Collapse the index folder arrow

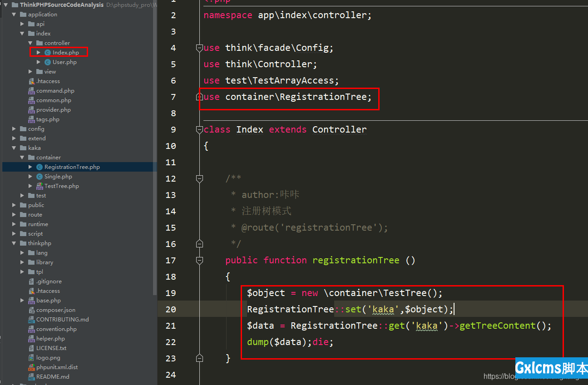tap(22, 34)
